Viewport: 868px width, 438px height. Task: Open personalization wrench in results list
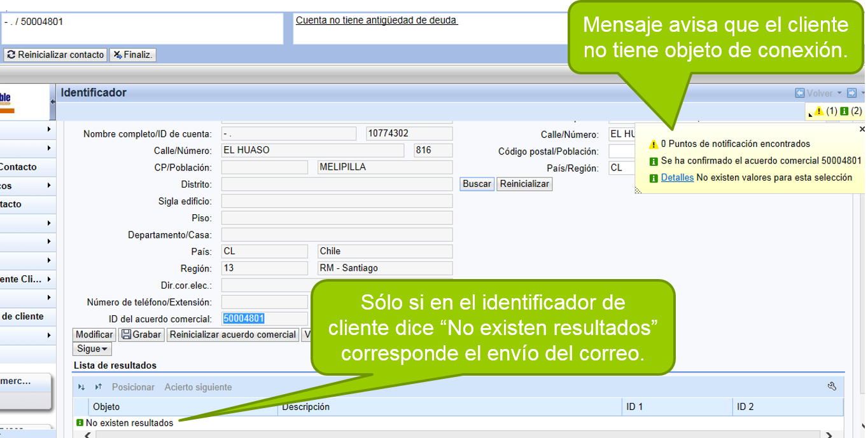click(831, 387)
